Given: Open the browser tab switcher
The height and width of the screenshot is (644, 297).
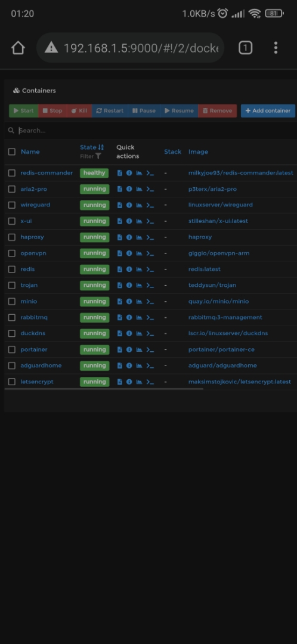Looking at the screenshot, I should coord(245,48).
